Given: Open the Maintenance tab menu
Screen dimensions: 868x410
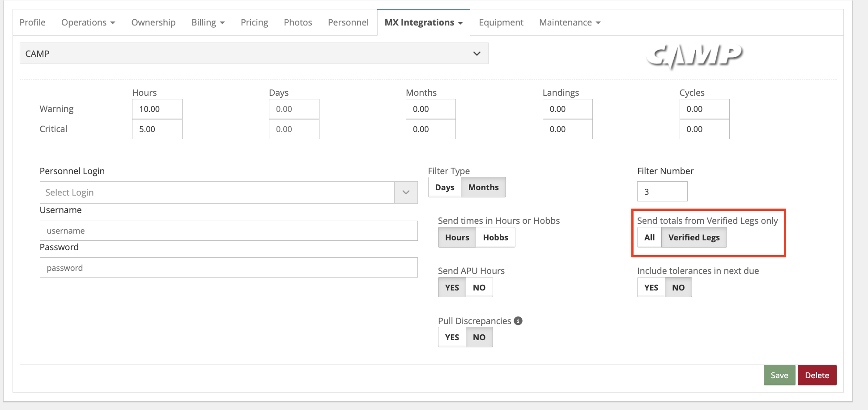Looking at the screenshot, I should coord(570,22).
